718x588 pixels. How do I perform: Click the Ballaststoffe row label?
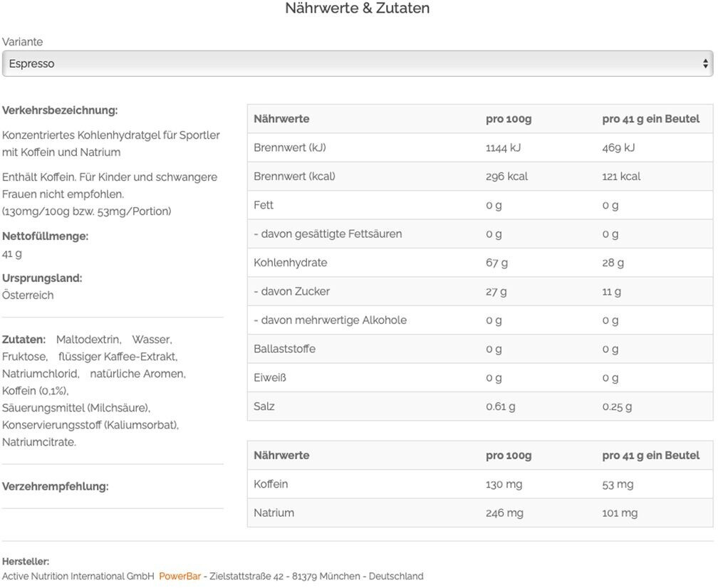point(284,349)
